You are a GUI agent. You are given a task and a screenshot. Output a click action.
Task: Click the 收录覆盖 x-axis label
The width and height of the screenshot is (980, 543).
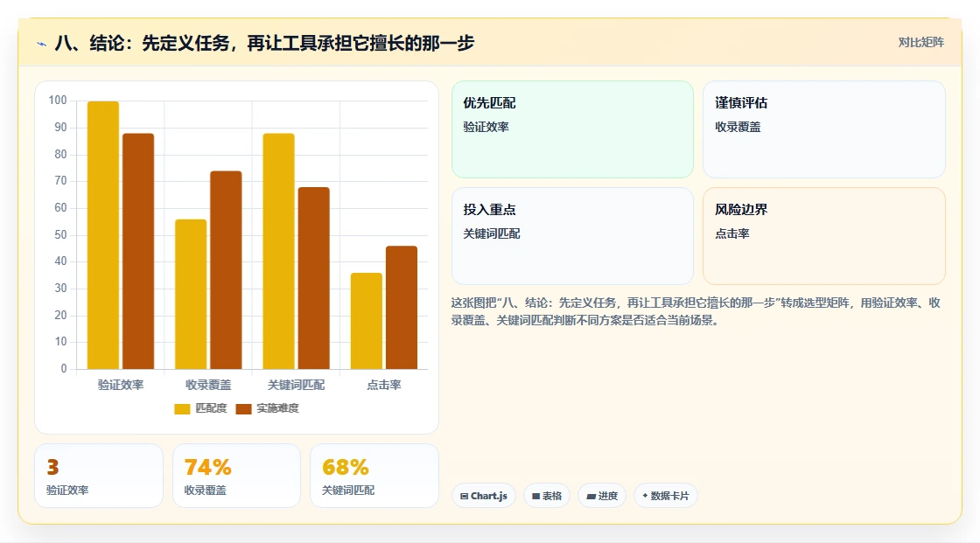pyautogui.click(x=208, y=385)
